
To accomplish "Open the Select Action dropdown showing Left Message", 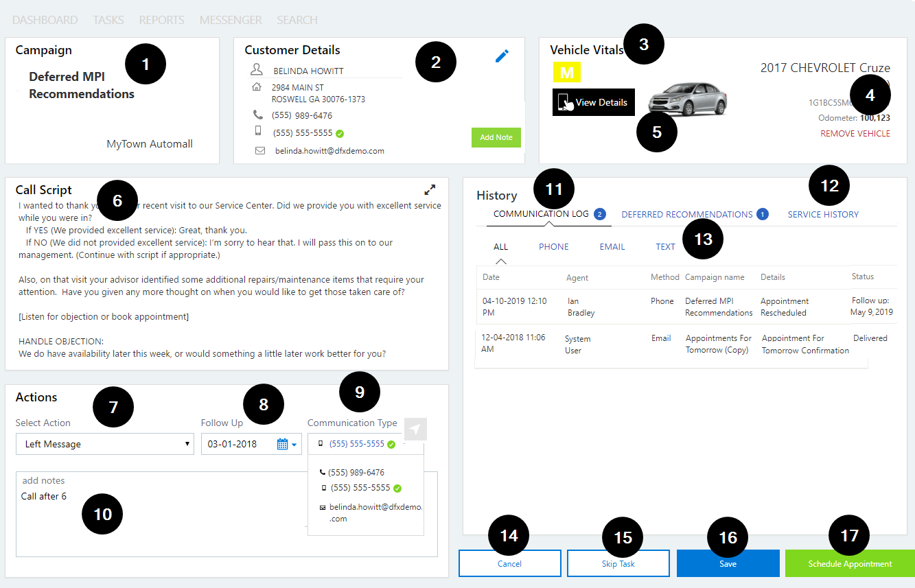I will [105, 444].
